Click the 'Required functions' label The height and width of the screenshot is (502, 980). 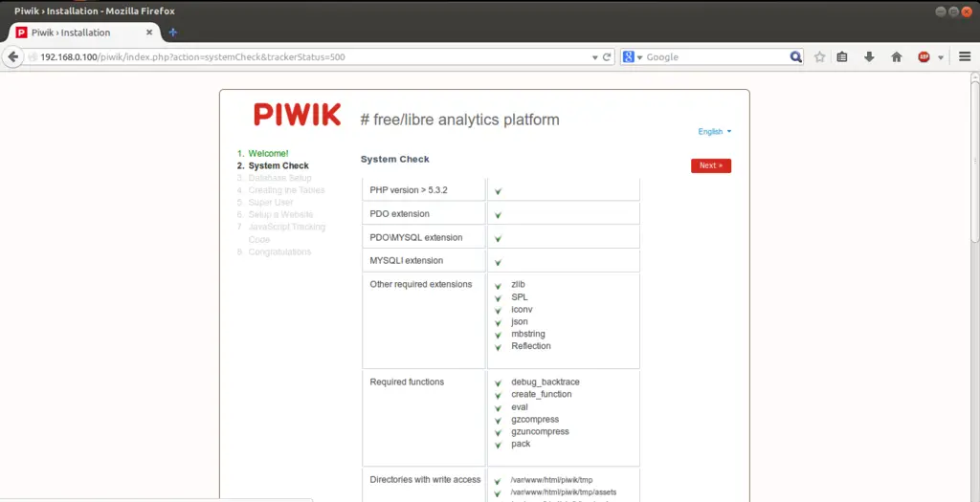(407, 382)
